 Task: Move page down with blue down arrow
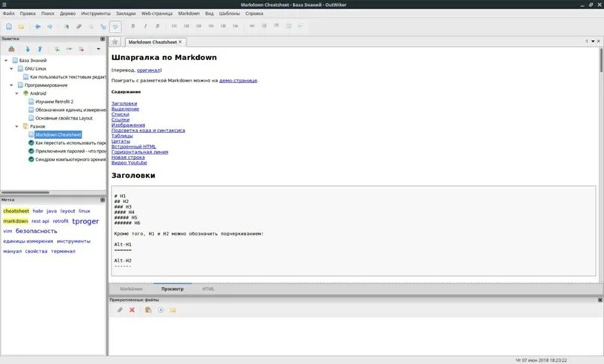[x=28, y=49]
